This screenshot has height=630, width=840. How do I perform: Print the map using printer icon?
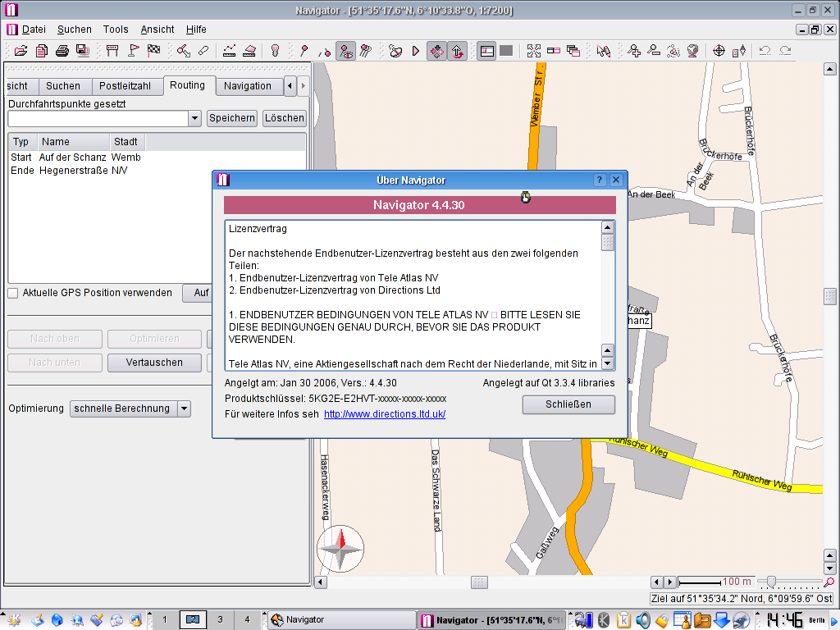pos(62,51)
